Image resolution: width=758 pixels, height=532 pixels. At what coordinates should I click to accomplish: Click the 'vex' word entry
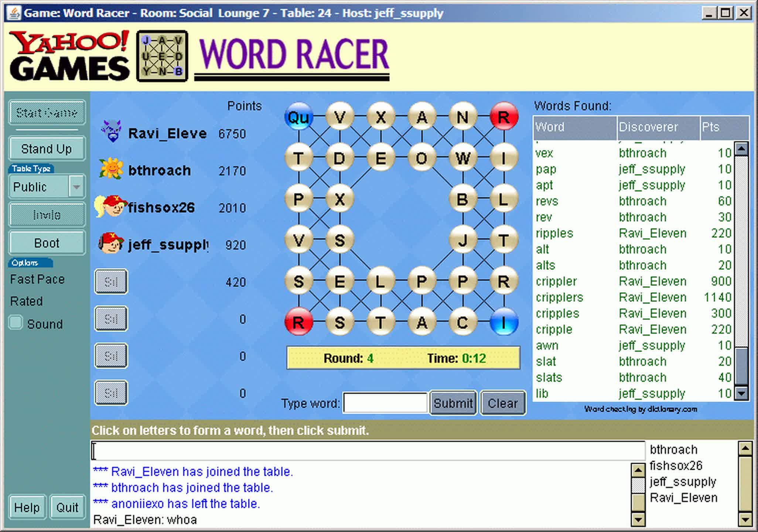click(633, 153)
